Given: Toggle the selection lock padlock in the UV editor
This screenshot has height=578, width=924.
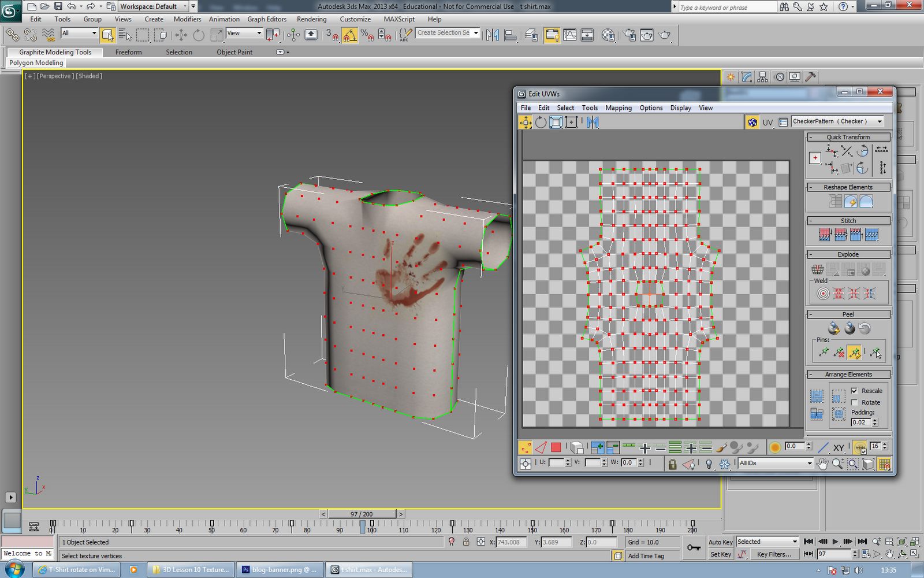Looking at the screenshot, I should [x=673, y=463].
